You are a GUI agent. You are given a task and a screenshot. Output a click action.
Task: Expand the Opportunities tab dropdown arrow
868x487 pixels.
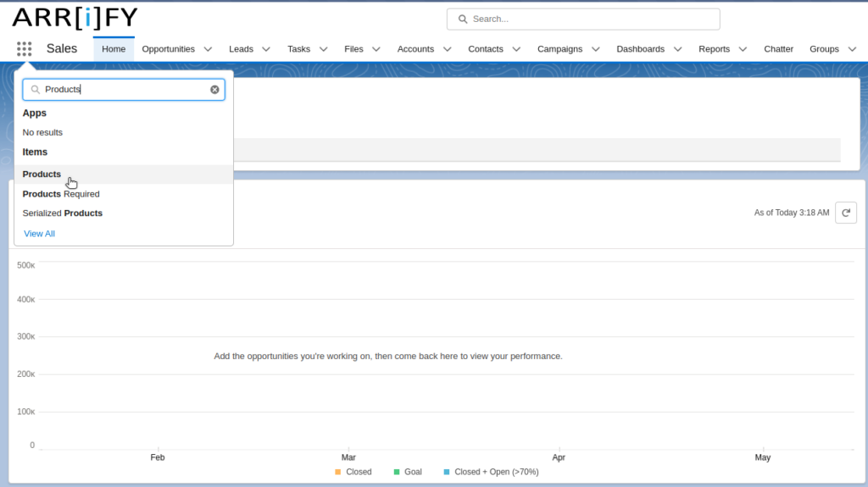pyautogui.click(x=208, y=49)
